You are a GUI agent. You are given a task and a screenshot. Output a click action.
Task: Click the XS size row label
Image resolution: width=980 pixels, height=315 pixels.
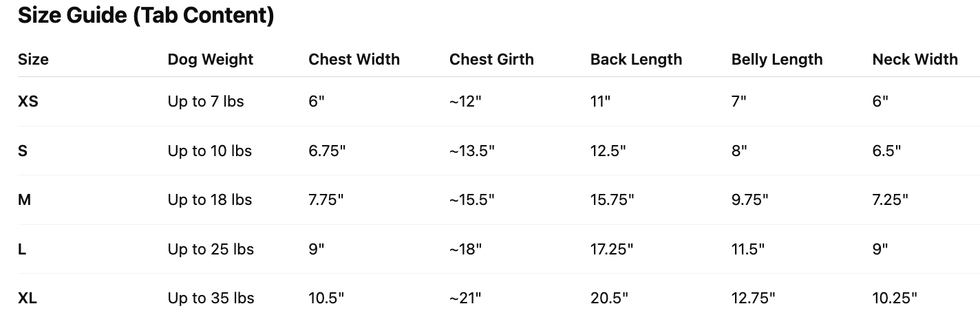coord(28,102)
